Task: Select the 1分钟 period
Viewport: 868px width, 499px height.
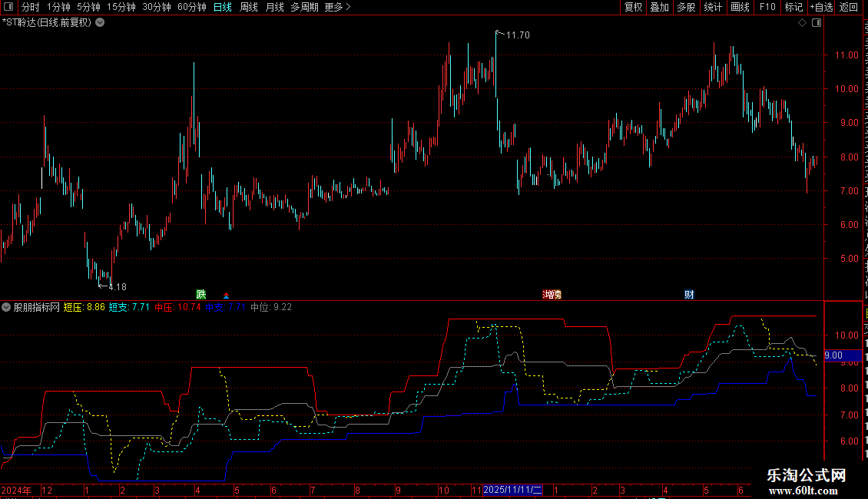Action: [x=58, y=7]
